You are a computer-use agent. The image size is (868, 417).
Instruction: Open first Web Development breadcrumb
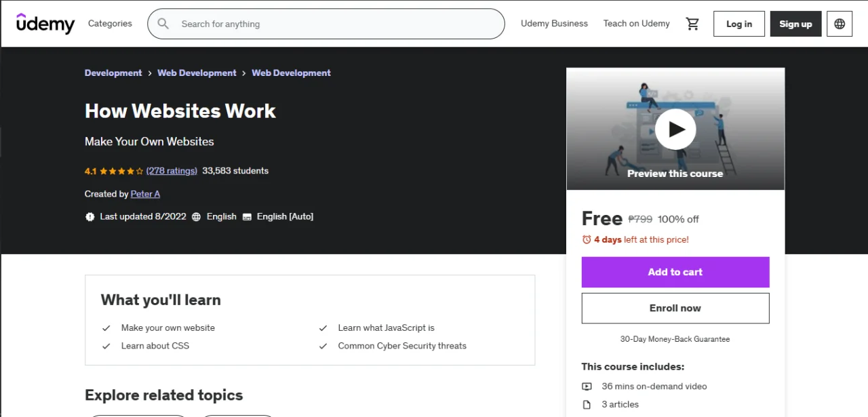coord(197,73)
